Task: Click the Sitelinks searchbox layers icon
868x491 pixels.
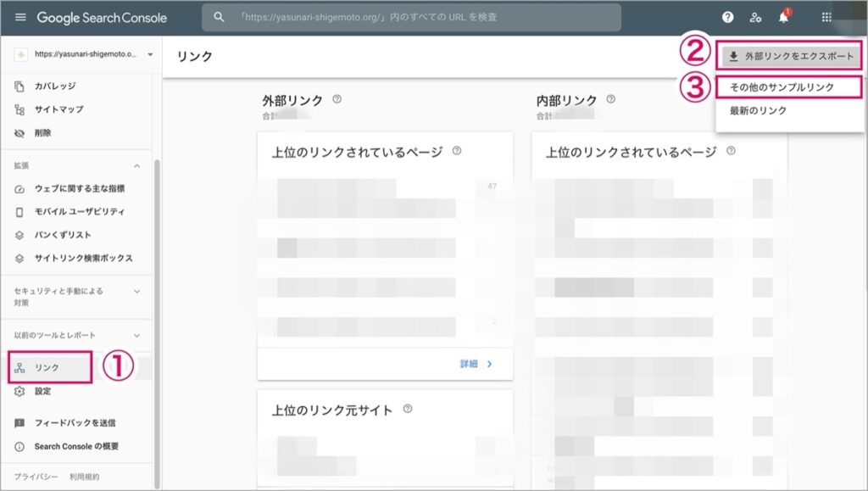Action: coord(19,259)
